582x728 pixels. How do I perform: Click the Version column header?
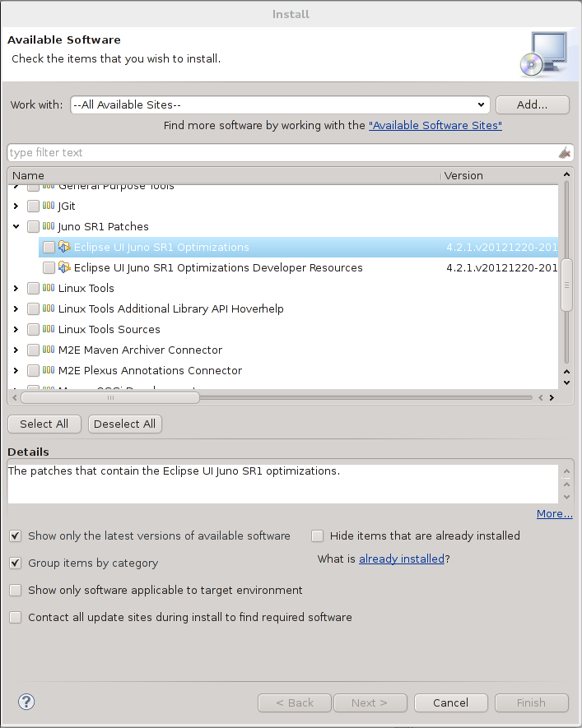pyautogui.click(x=500, y=175)
